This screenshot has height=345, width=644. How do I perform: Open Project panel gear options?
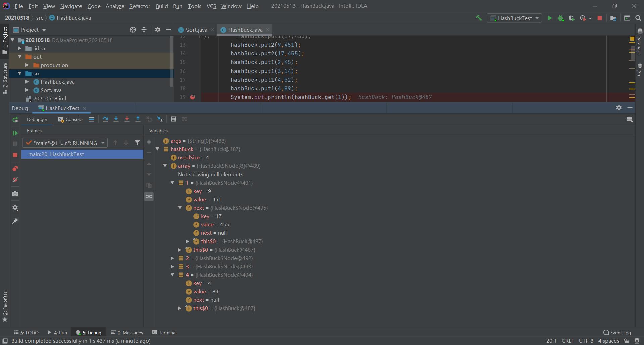158,30
